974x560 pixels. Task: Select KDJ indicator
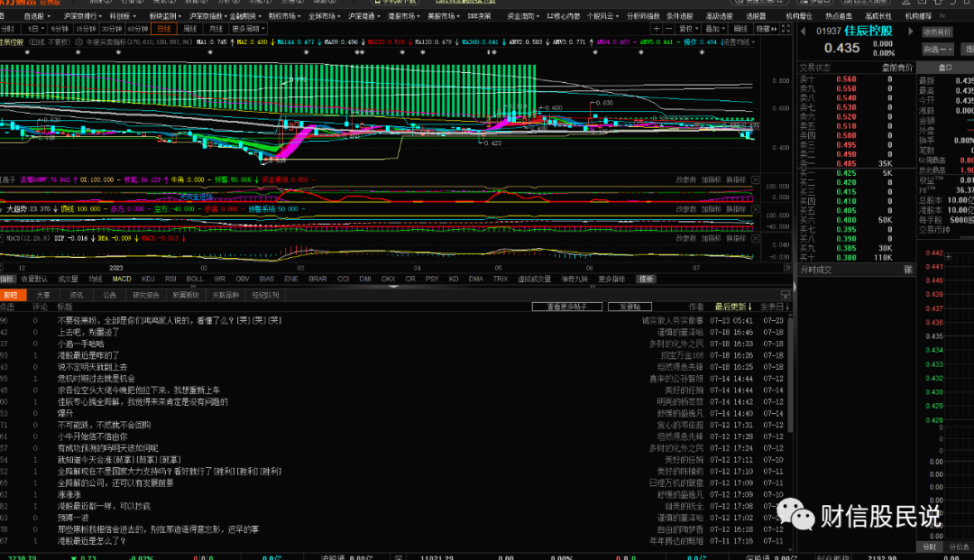(148, 279)
